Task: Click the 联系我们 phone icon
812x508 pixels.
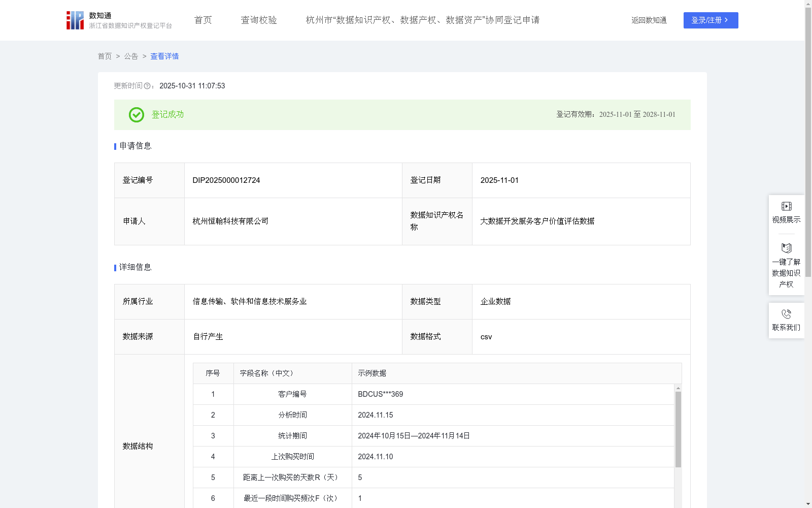Action: click(x=786, y=314)
